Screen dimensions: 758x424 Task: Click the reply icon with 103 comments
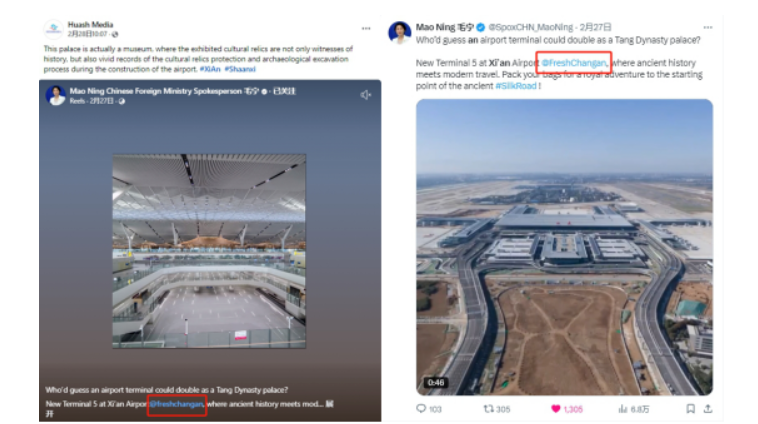click(x=422, y=408)
